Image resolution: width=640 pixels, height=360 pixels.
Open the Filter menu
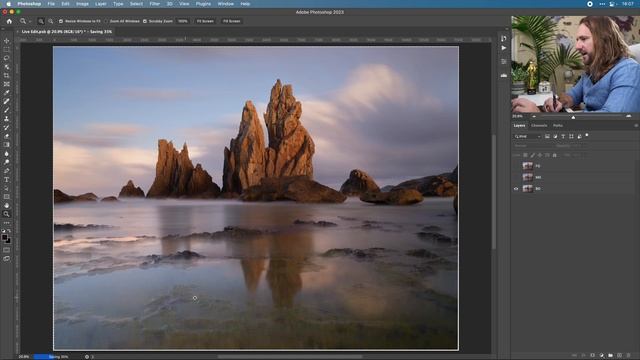click(154, 4)
